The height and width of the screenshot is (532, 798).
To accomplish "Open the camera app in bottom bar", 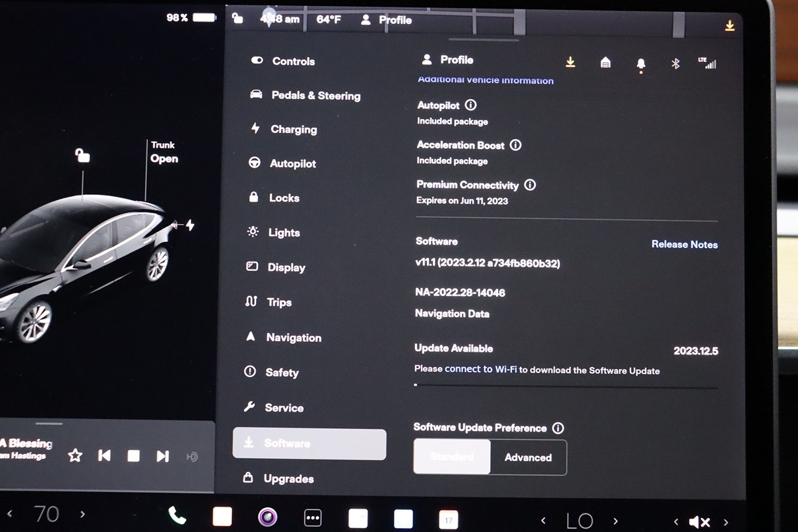I will [x=267, y=517].
